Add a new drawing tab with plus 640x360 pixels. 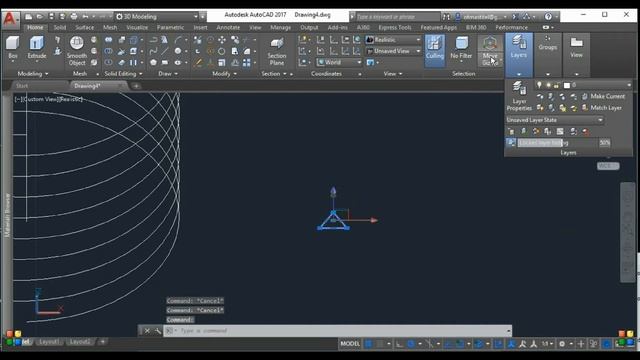136,86
